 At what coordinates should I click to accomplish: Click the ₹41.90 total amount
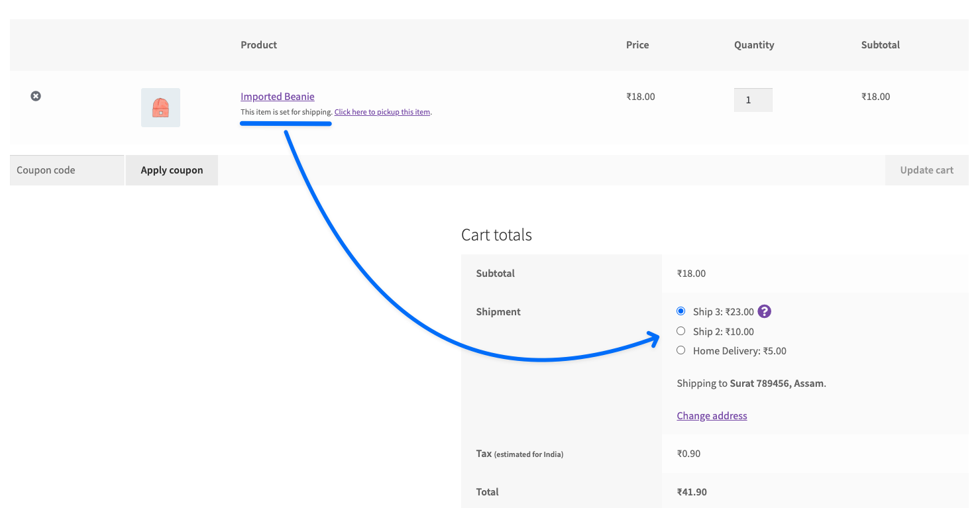tap(692, 492)
